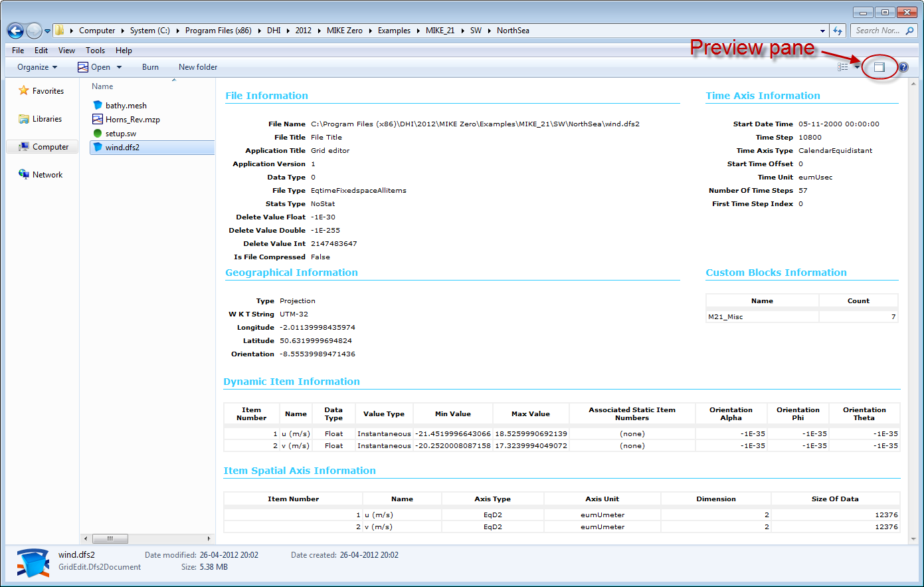The width and height of the screenshot is (924, 587).
Task: Open the dropdown arrow beside Open
Action: [x=120, y=67]
